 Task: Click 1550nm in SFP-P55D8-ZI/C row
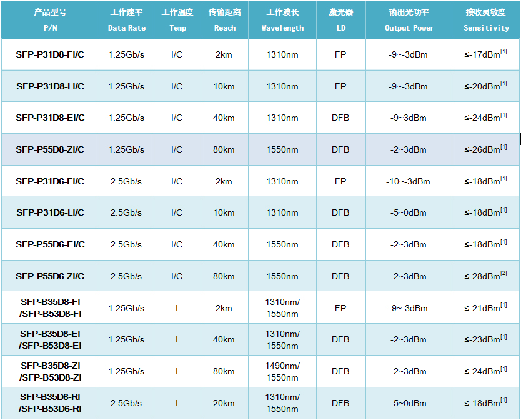(282, 149)
